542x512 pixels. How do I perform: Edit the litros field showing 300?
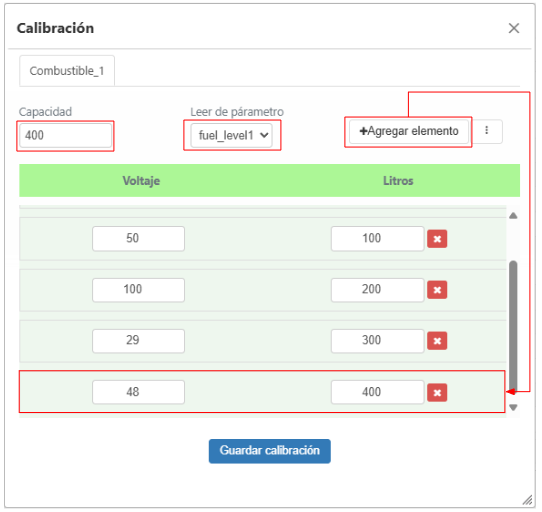pyautogui.click(x=377, y=341)
